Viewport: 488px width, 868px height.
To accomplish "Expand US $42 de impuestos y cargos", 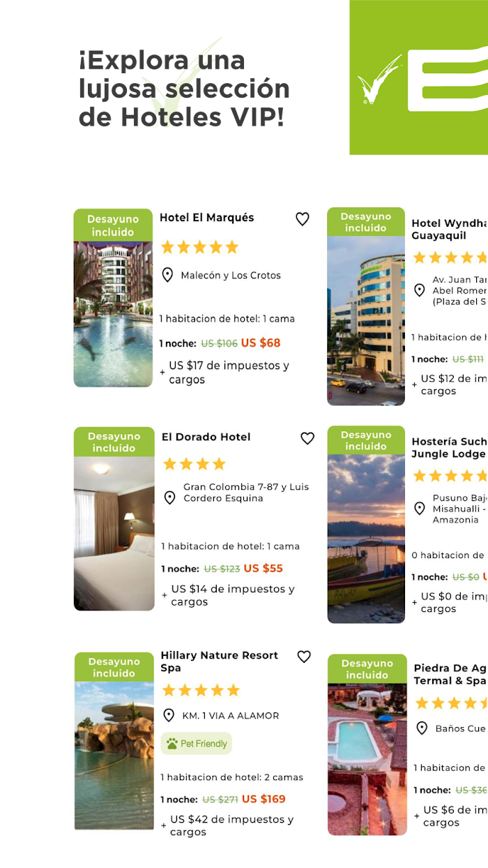I will pyautogui.click(x=227, y=825).
